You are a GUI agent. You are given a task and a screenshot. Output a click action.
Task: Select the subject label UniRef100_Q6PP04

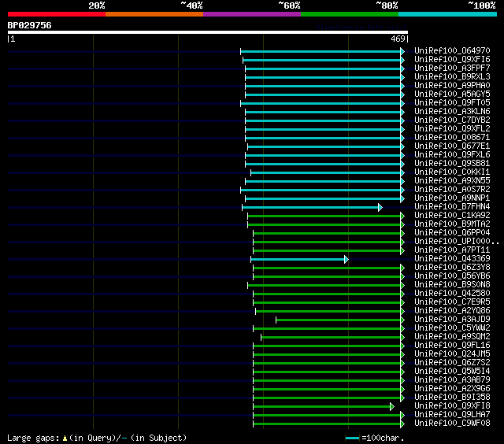pyautogui.click(x=452, y=233)
